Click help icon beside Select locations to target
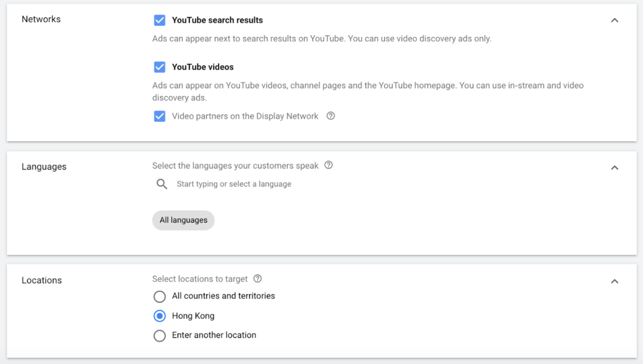This screenshot has height=364, width=643. pyautogui.click(x=257, y=279)
